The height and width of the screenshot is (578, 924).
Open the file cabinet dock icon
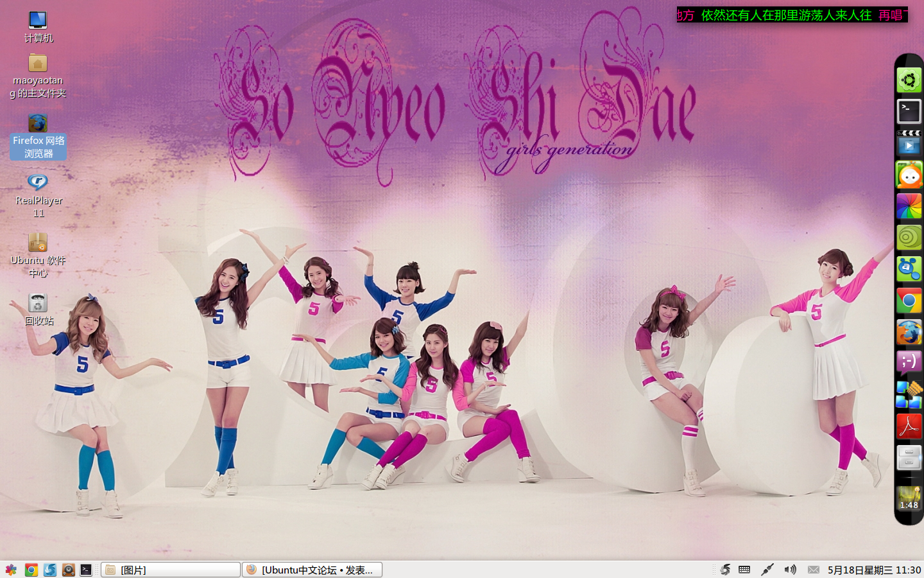tap(909, 458)
